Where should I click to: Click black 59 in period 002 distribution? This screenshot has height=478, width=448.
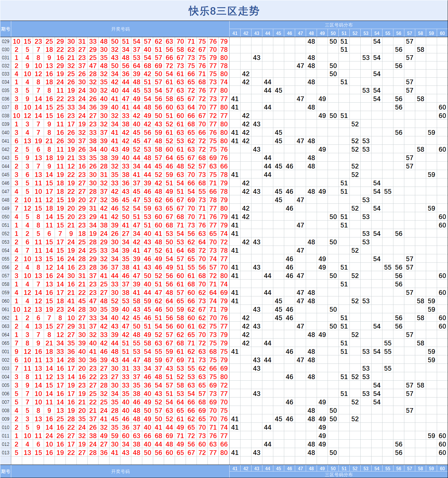431,360
